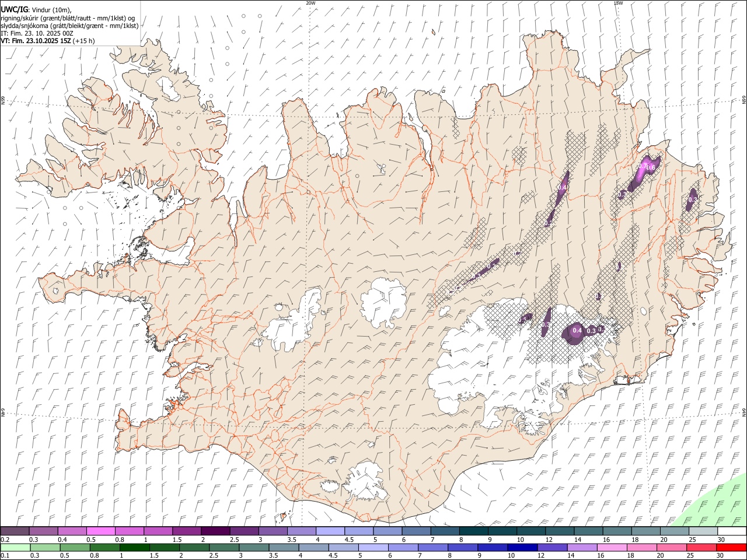Click the '0.1' label starting the lower scale

click(x=5, y=556)
